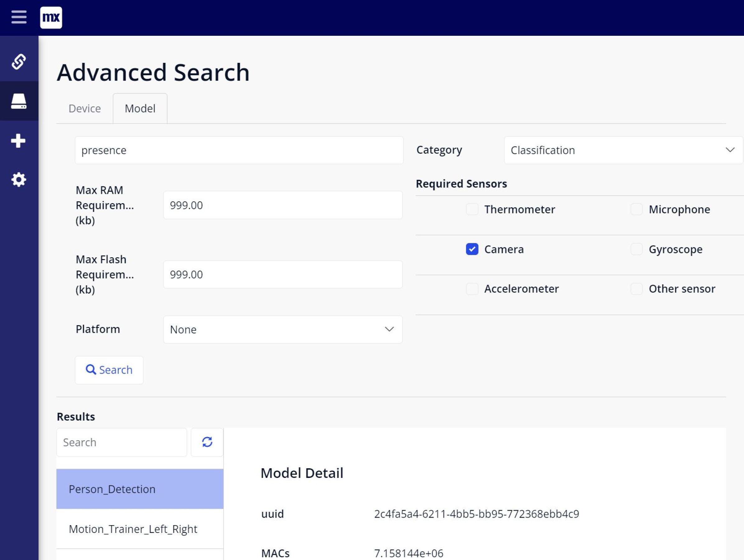The image size is (744, 560).
Task: Check the Microphone sensor box
Action: (x=636, y=209)
